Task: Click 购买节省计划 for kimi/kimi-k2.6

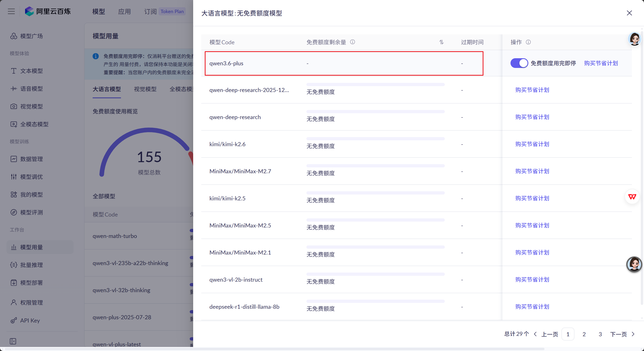Action: (532, 144)
